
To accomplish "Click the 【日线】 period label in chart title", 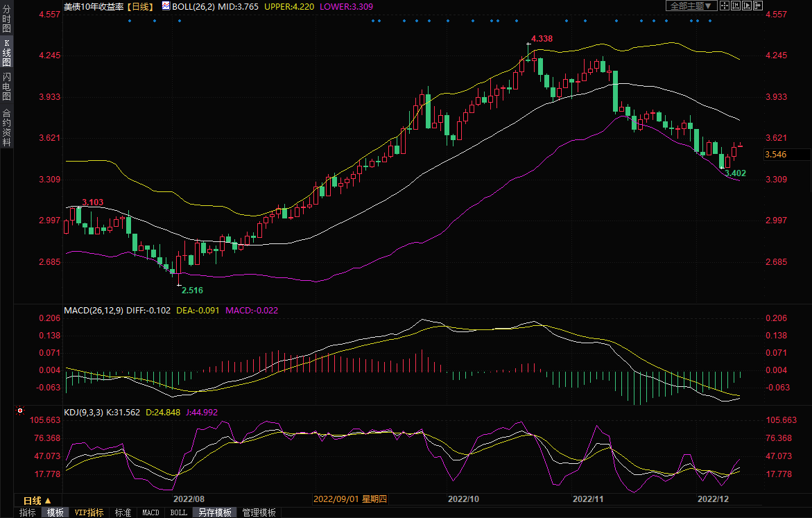I will coord(141,6).
